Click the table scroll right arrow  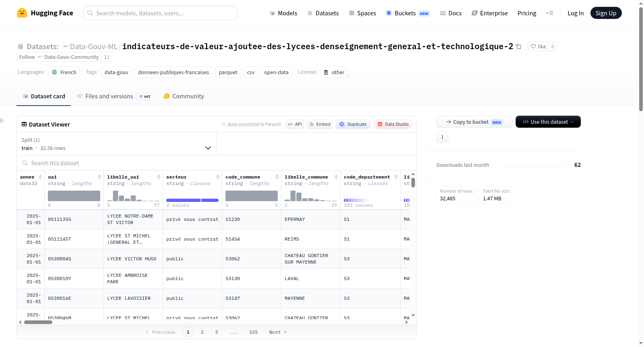coord(407,322)
